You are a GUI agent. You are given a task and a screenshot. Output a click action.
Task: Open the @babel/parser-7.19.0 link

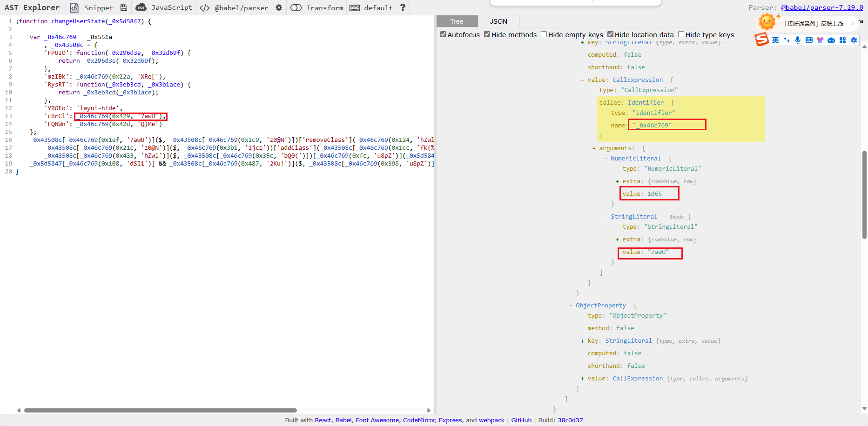pyautogui.click(x=822, y=7)
